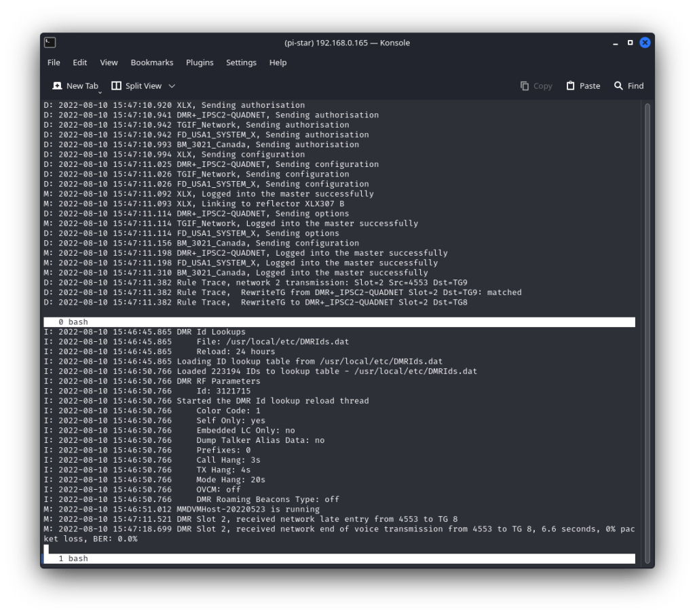Viewport: 695px width, 616px height.
Task: Click the 'Dump Talker Alias Data: no' line
Action: (x=184, y=440)
